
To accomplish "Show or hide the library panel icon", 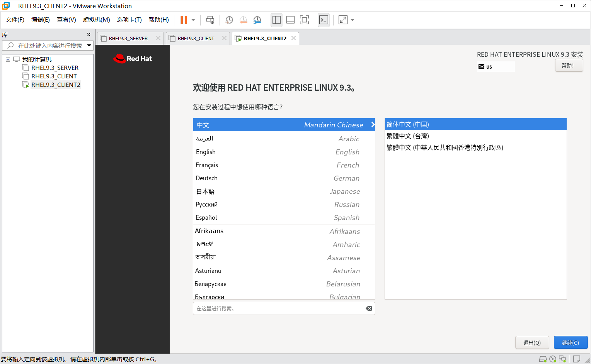I will click(276, 20).
